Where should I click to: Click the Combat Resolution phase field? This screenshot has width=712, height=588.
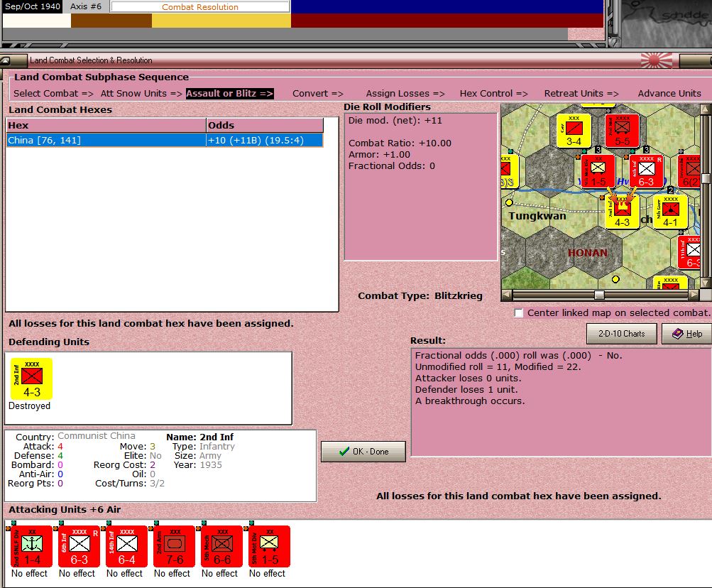200,7
